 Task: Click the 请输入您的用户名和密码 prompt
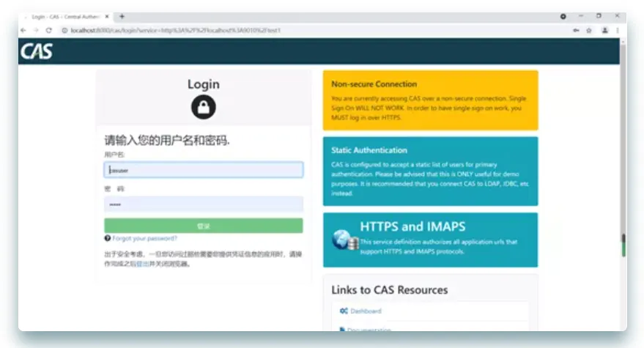[167, 141]
